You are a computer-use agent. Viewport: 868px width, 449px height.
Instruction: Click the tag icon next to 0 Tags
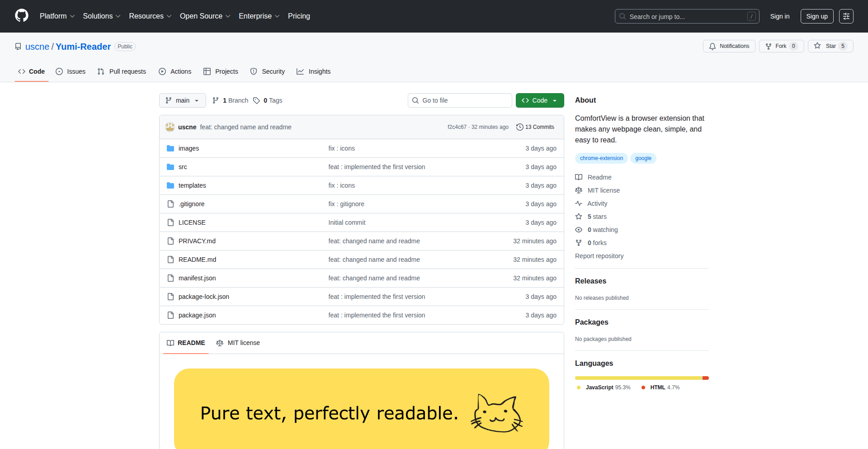[256, 100]
